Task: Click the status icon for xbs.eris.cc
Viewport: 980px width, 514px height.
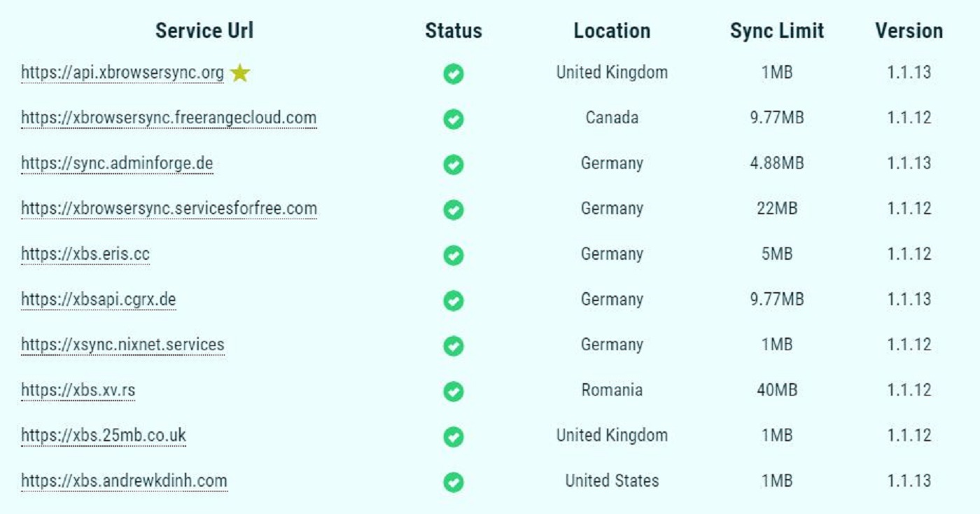Action: (x=454, y=255)
